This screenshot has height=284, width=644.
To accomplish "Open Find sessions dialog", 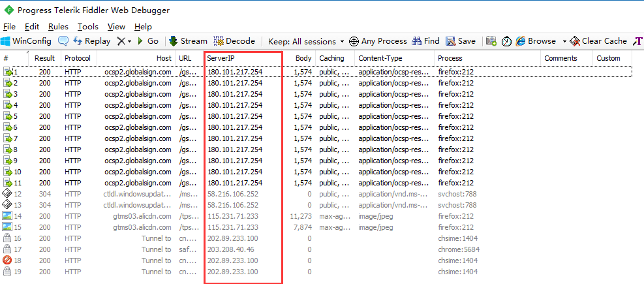I will click(425, 41).
